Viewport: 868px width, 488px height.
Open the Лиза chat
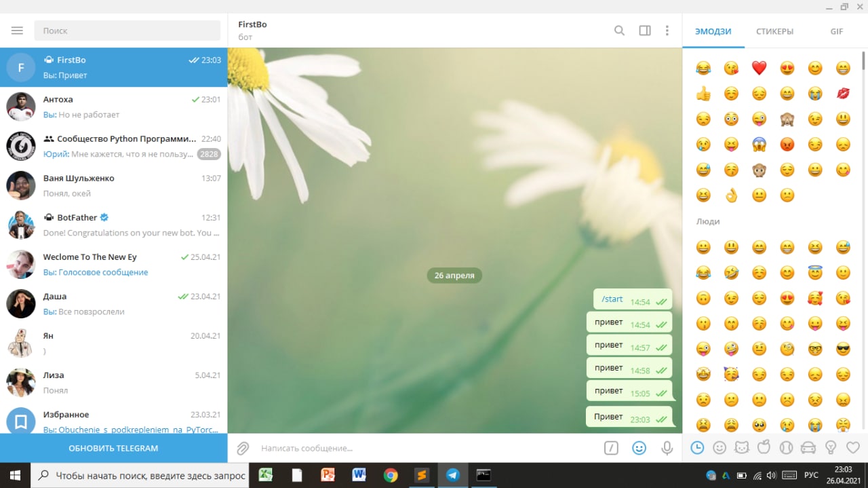pyautogui.click(x=114, y=382)
